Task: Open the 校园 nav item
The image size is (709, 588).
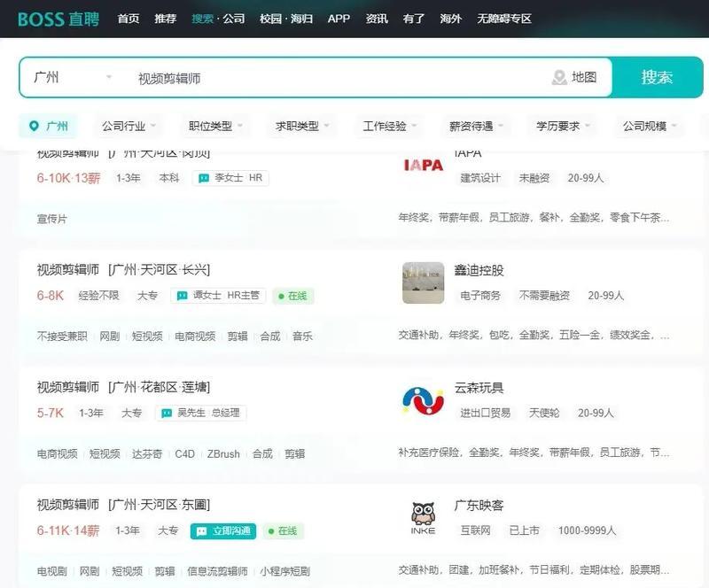Action: pyautogui.click(x=270, y=19)
